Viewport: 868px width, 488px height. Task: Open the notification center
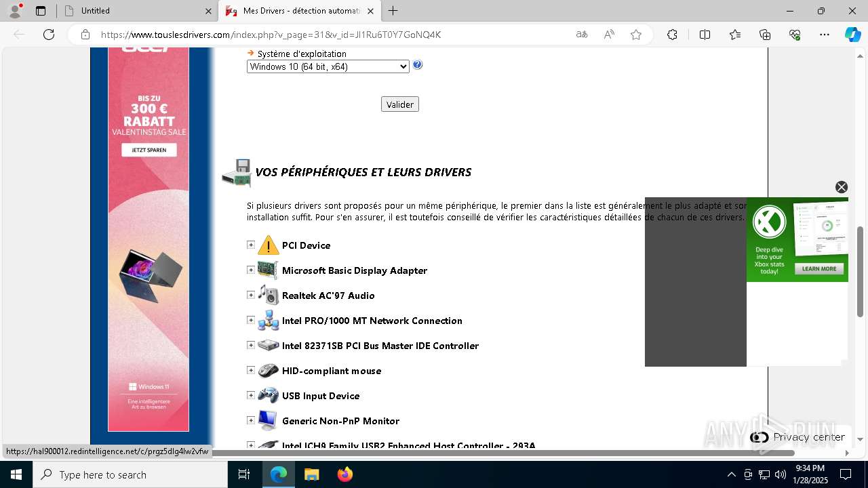pos(846,474)
